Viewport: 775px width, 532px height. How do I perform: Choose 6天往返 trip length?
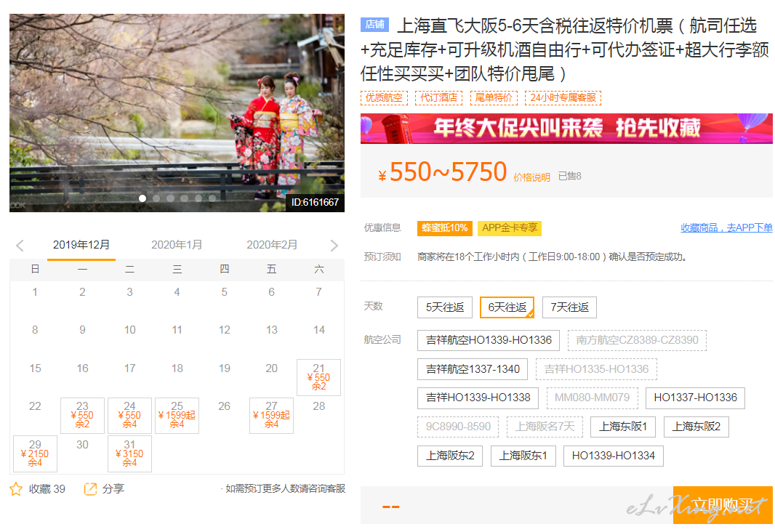click(x=507, y=307)
